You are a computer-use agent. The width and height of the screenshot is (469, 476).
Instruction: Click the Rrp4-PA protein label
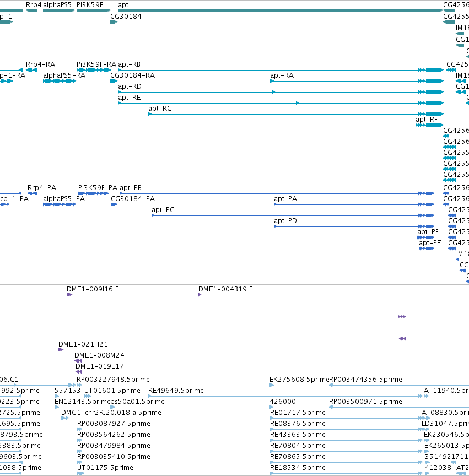tap(42, 188)
